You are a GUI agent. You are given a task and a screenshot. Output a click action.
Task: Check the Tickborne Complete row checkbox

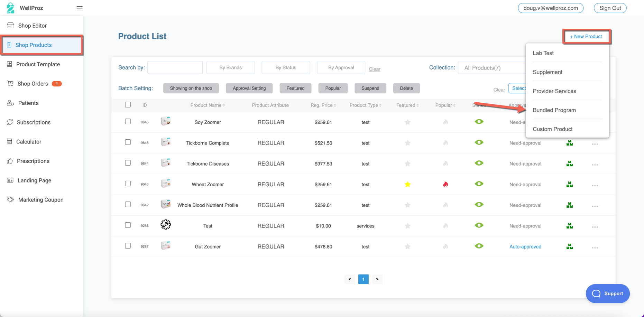pos(128,142)
